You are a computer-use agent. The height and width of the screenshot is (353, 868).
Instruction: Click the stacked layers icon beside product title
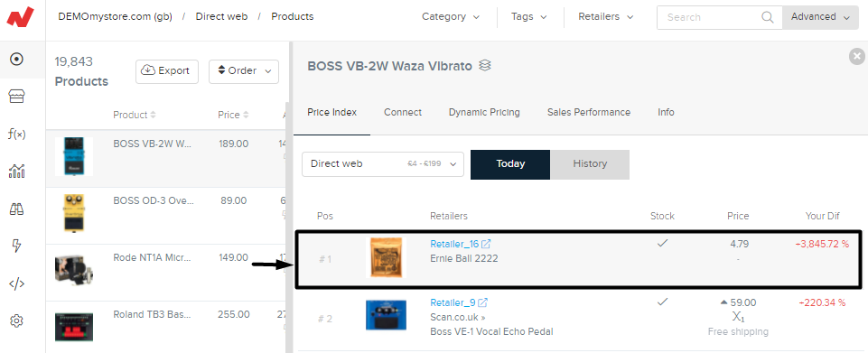click(485, 66)
